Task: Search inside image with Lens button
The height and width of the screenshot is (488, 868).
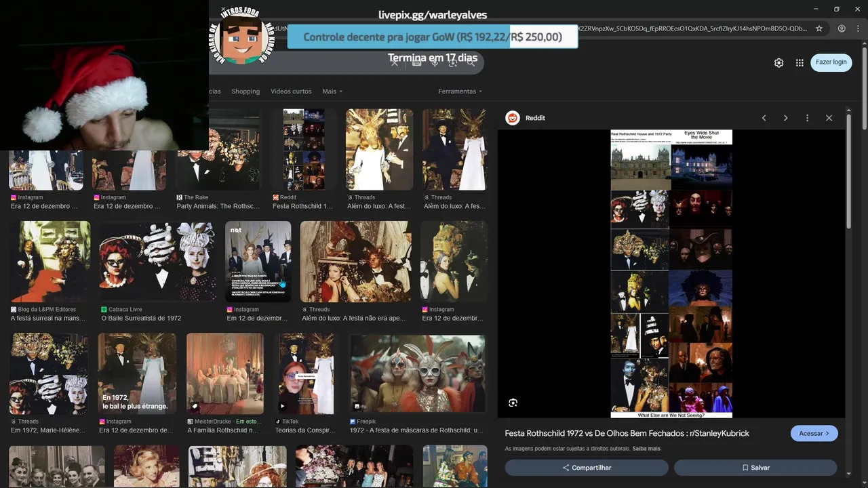Action: [x=513, y=403]
